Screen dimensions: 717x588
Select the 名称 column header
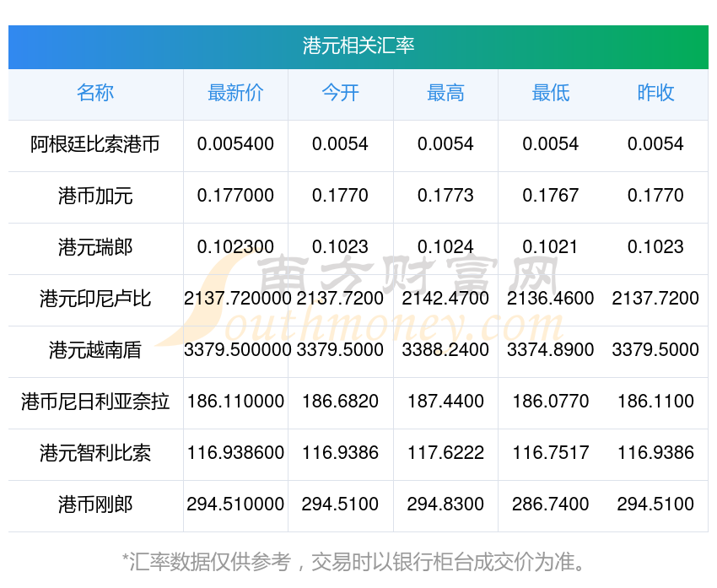pyautogui.click(x=95, y=93)
